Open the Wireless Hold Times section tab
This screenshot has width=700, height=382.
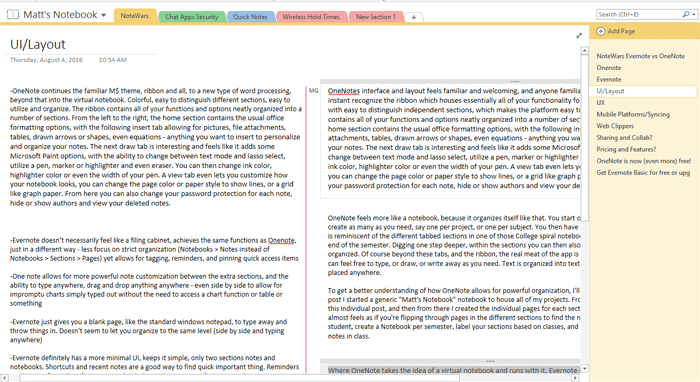311,17
